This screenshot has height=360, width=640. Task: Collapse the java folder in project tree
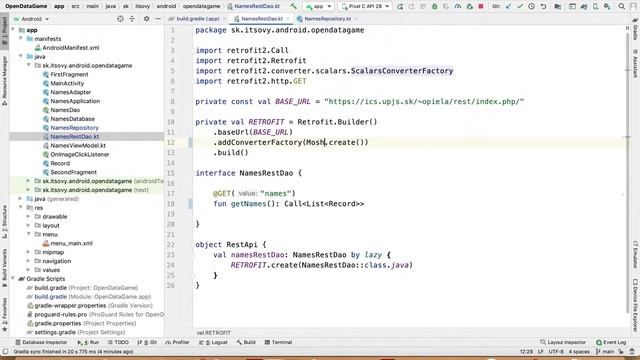click(x=20, y=56)
